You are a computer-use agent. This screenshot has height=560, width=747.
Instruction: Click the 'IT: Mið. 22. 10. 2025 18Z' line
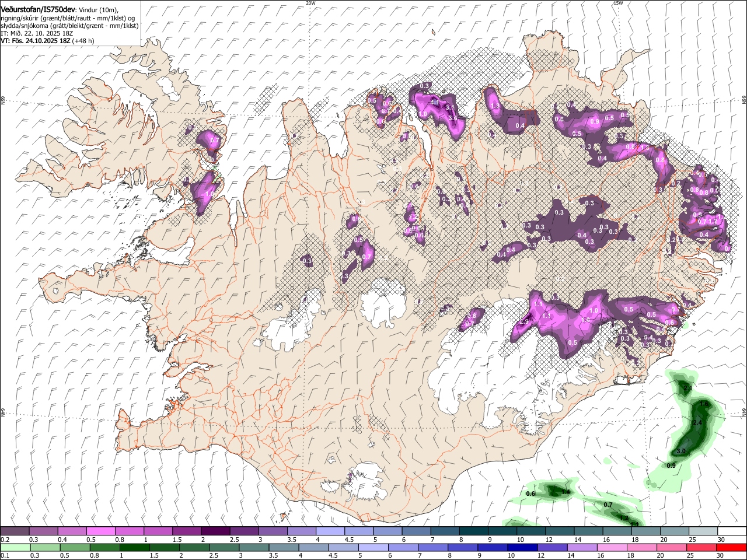(x=37, y=33)
